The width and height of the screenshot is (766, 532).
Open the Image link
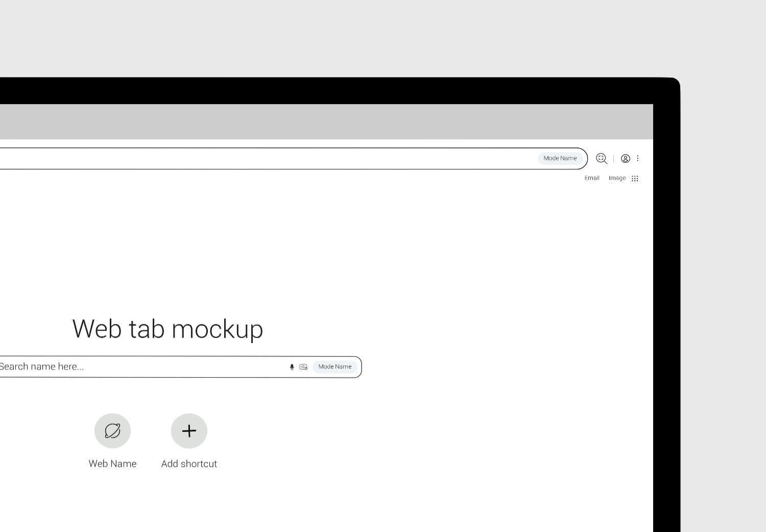click(x=617, y=178)
